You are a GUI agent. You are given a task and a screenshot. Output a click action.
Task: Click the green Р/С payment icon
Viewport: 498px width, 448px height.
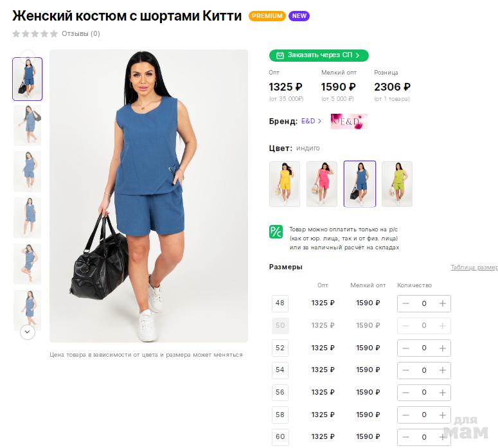276,231
